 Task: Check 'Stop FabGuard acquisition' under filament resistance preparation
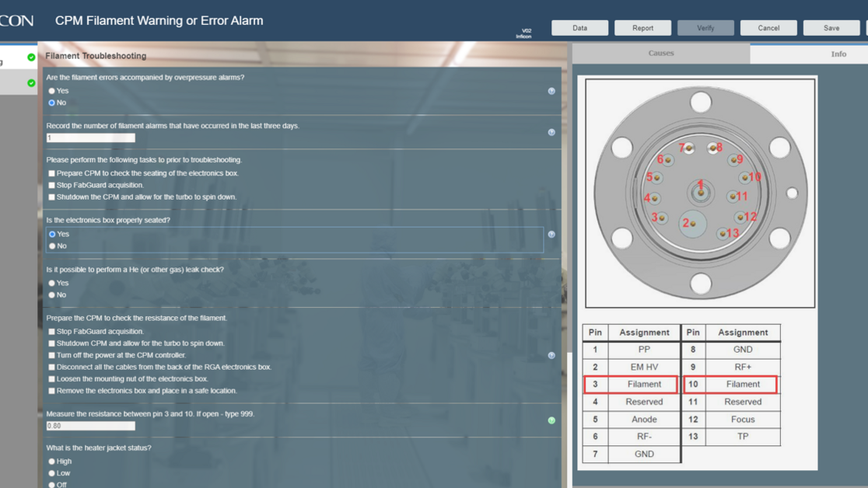tap(51, 331)
